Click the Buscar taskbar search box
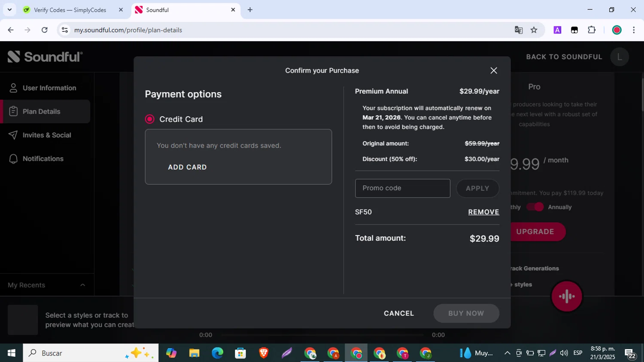Viewport: 644px width, 362px height. (91, 353)
